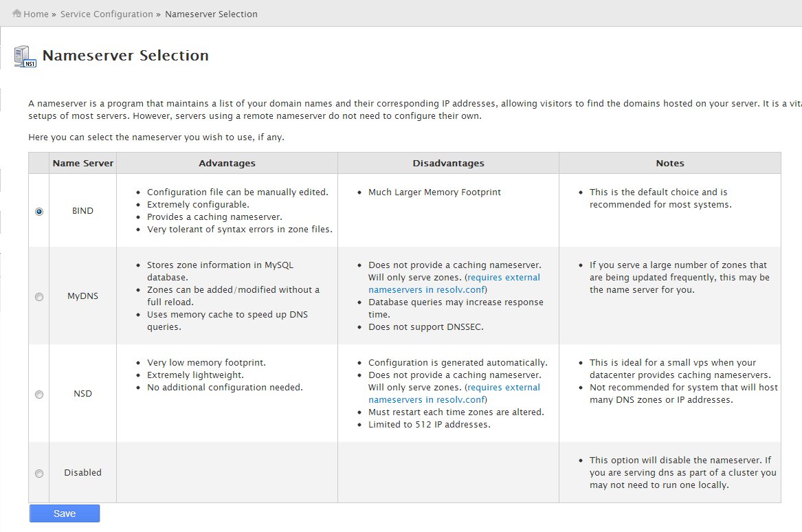Click 'Very low memory footprint.' bullet
Viewport: 802px width, 532px height.
coord(206,362)
